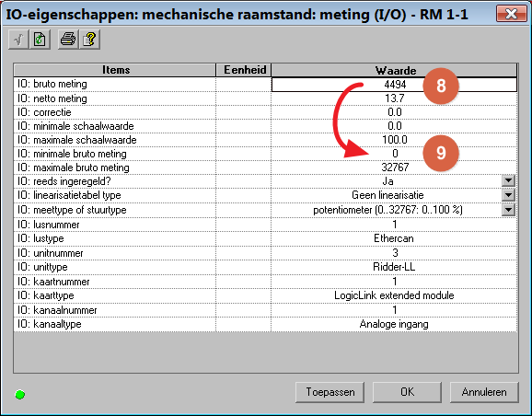Click the greyed-out checkmark apply icon
This screenshot has height=416, width=532.
[18, 40]
